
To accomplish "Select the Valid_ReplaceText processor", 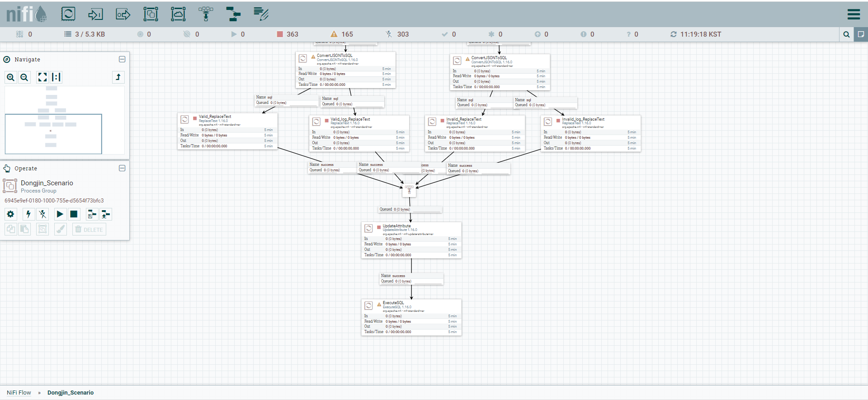I will pyautogui.click(x=227, y=131).
